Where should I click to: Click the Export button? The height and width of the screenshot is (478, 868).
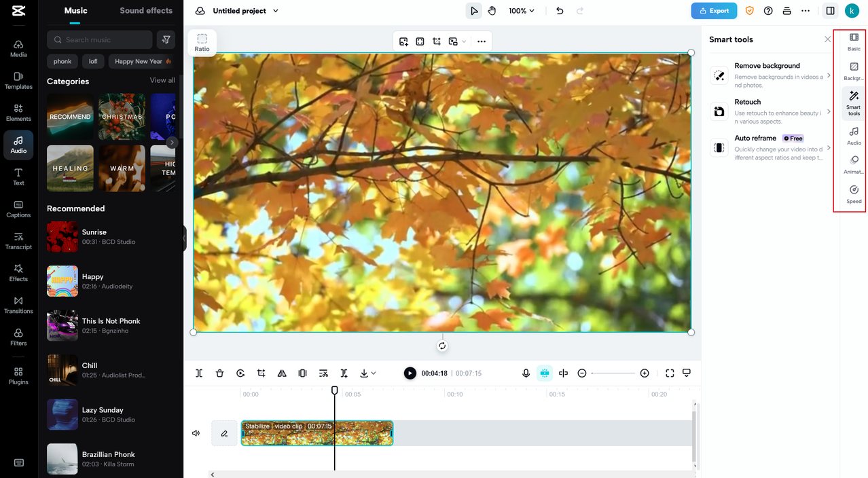coord(714,11)
